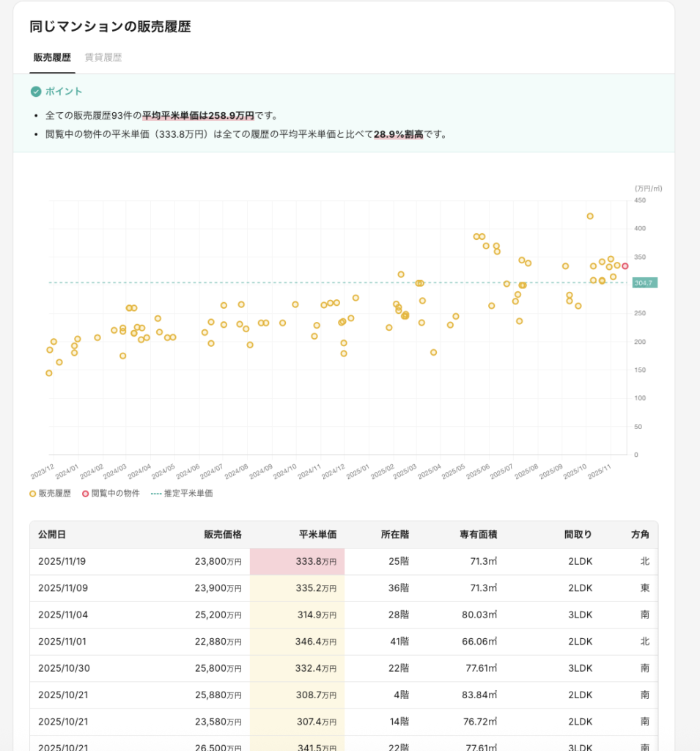Click the 専有面積 column header

coord(479,535)
